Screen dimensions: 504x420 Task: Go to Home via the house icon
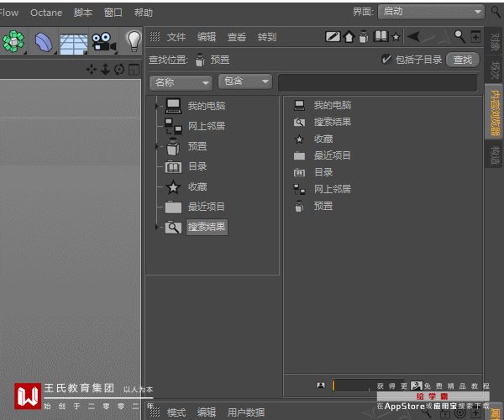click(349, 37)
